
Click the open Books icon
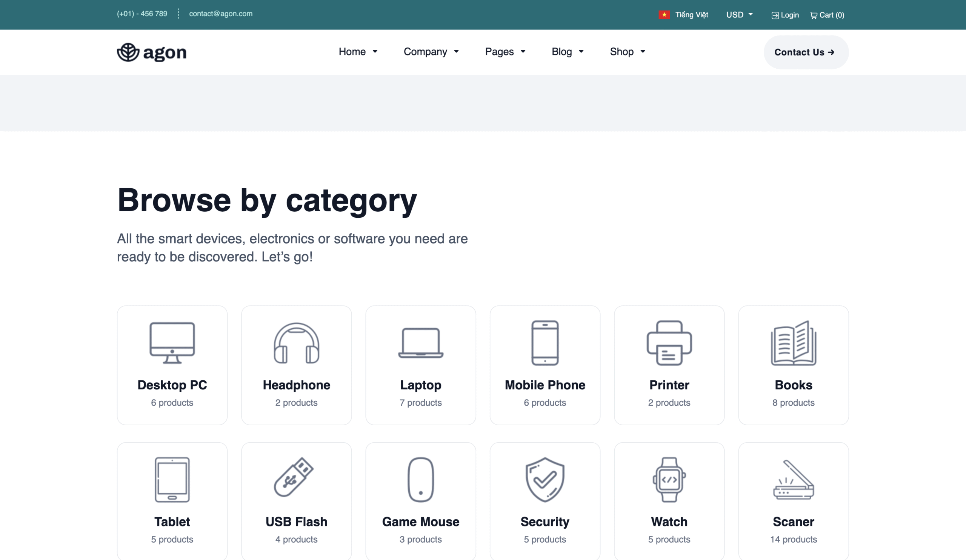793,342
